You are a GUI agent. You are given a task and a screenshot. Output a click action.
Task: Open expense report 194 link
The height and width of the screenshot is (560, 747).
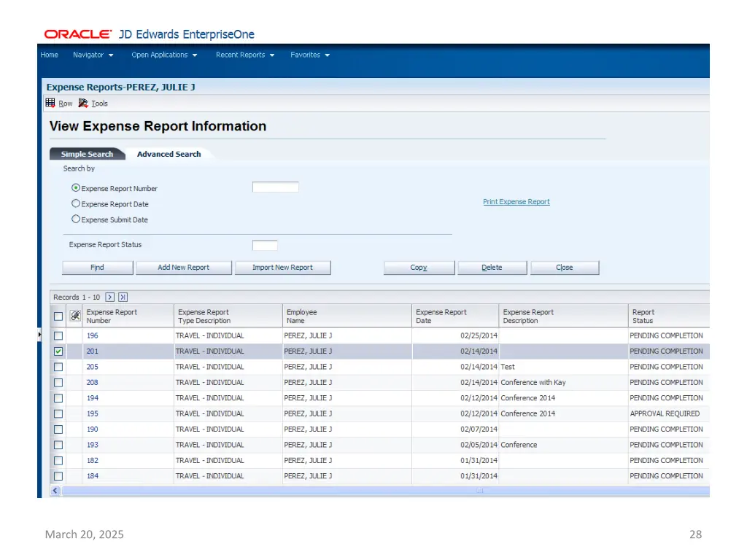(93, 398)
